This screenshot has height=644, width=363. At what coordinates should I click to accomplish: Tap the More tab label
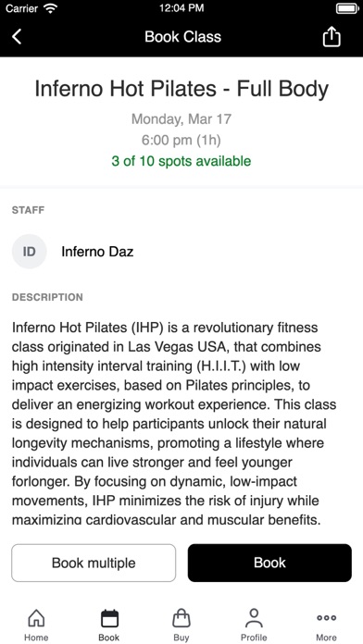pos(326,638)
